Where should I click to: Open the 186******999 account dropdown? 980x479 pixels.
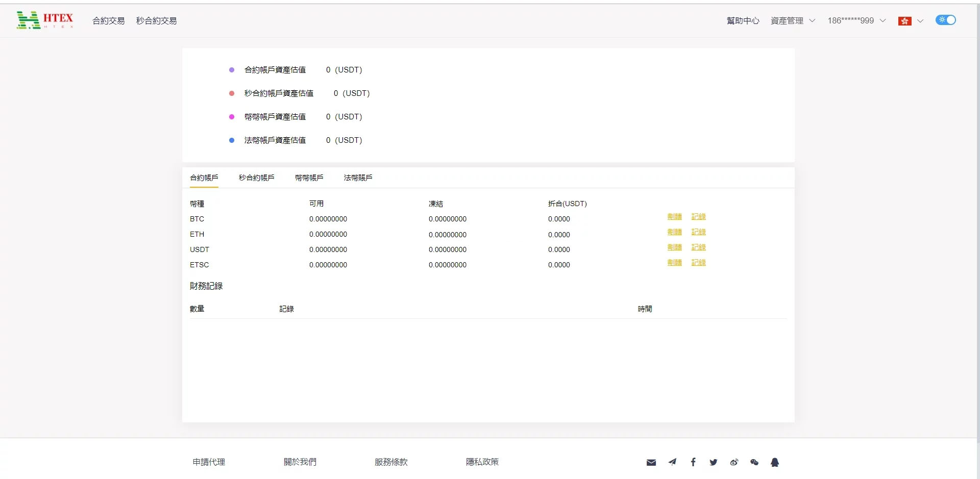coord(856,21)
